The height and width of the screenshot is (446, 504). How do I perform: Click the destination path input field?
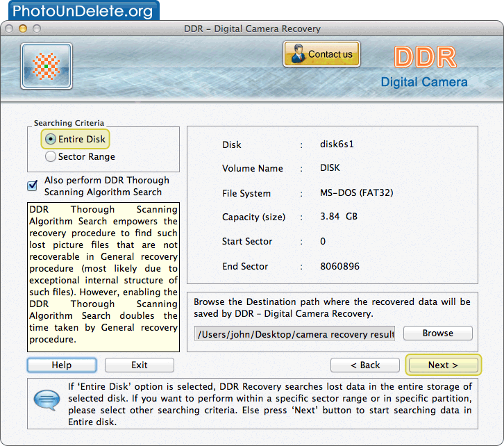(x=294, y=334)
